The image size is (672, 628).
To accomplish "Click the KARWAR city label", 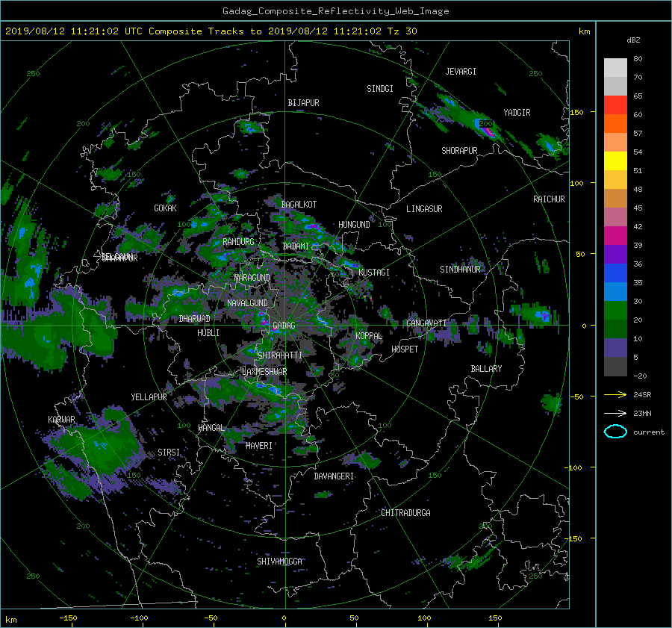I will coord(61,420).
